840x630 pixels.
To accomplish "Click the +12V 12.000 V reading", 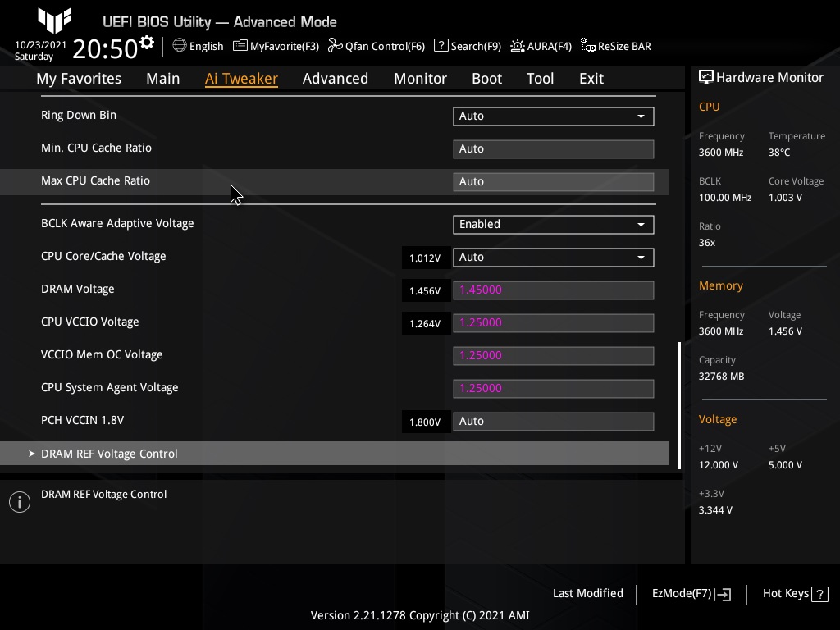I will pos(719,465).
